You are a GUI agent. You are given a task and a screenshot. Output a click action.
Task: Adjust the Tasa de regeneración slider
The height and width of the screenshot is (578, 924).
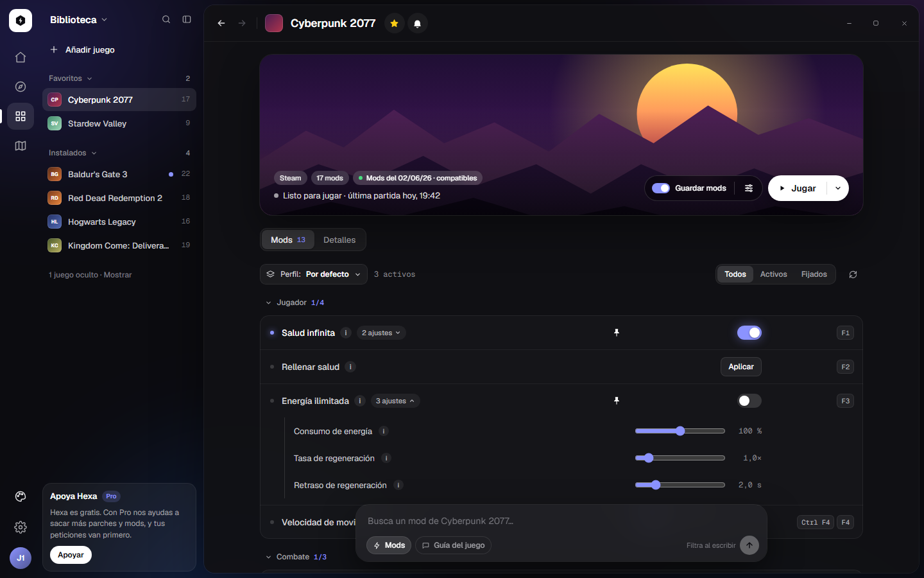click(680, 458)
